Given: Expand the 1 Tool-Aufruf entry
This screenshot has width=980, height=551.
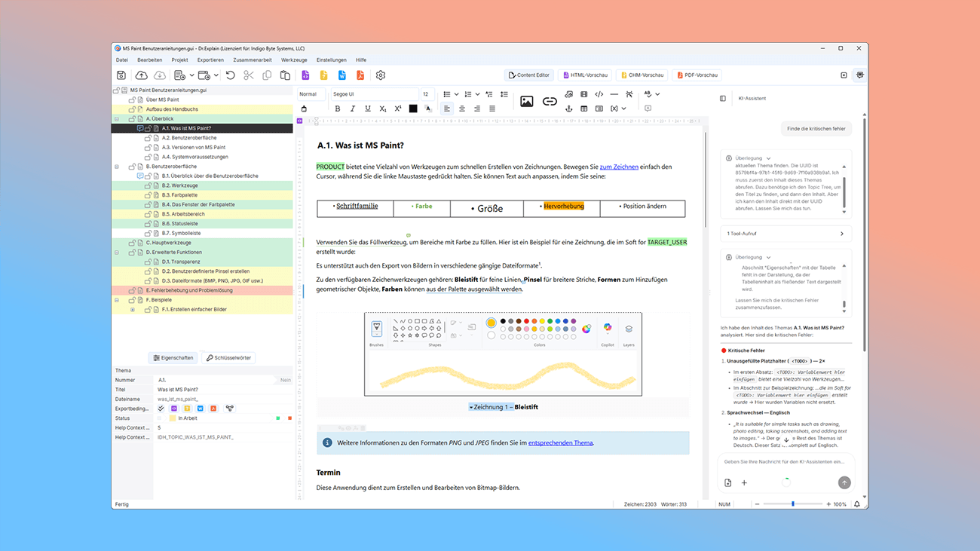Looking at the screenshot, I should point(786,234).
